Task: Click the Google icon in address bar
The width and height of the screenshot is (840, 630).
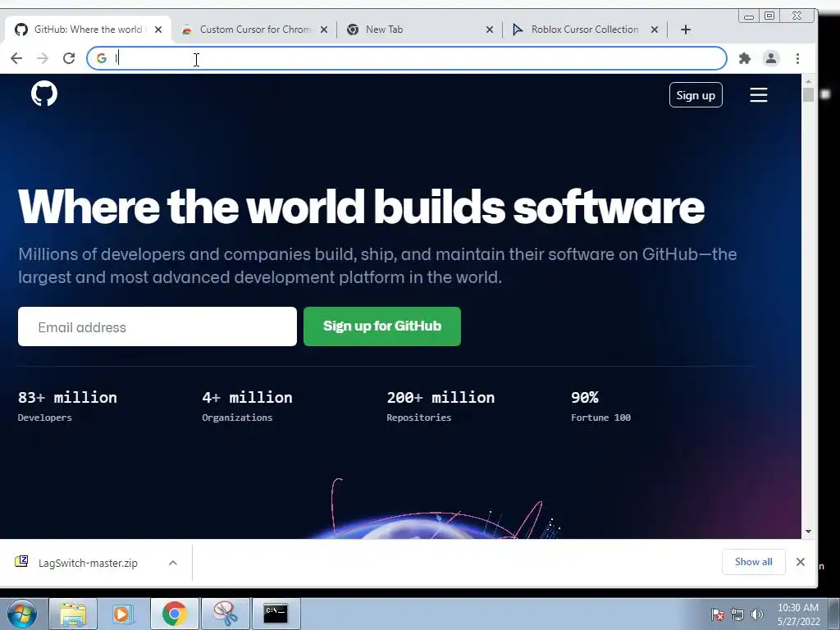Action: point(101,58)
